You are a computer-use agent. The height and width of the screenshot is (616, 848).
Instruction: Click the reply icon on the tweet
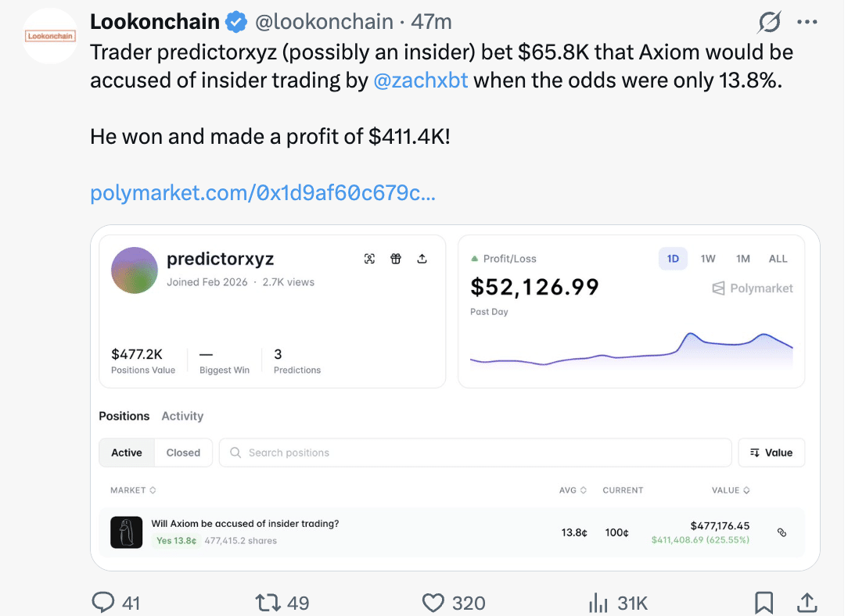(x=104, y=602)
